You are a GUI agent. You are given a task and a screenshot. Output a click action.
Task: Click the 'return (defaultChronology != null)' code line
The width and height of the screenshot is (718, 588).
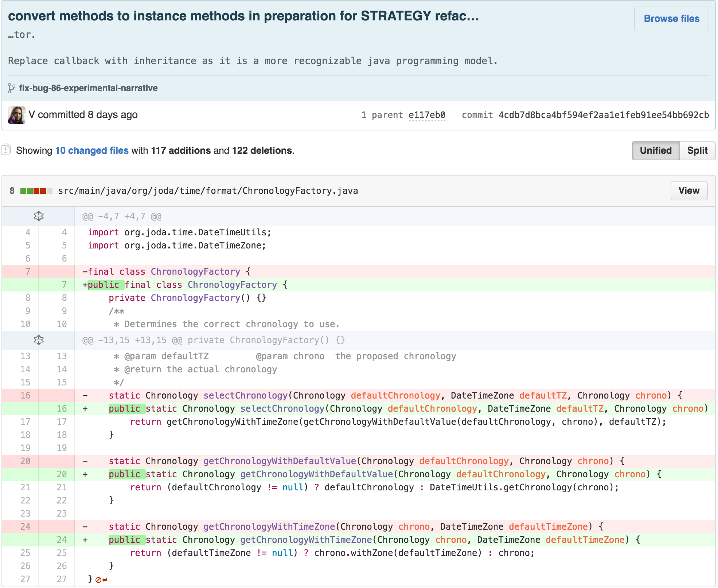[x=375, y=487]
